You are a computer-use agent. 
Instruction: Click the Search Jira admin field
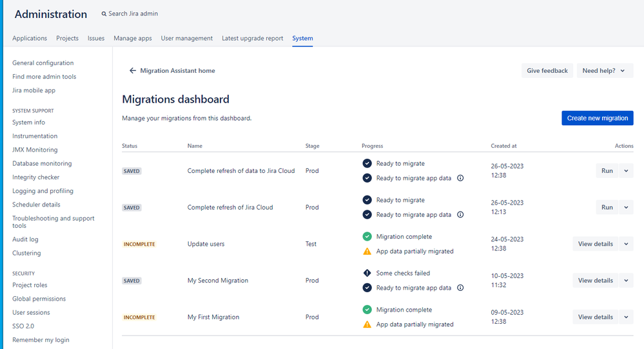[x=133, y=14]
